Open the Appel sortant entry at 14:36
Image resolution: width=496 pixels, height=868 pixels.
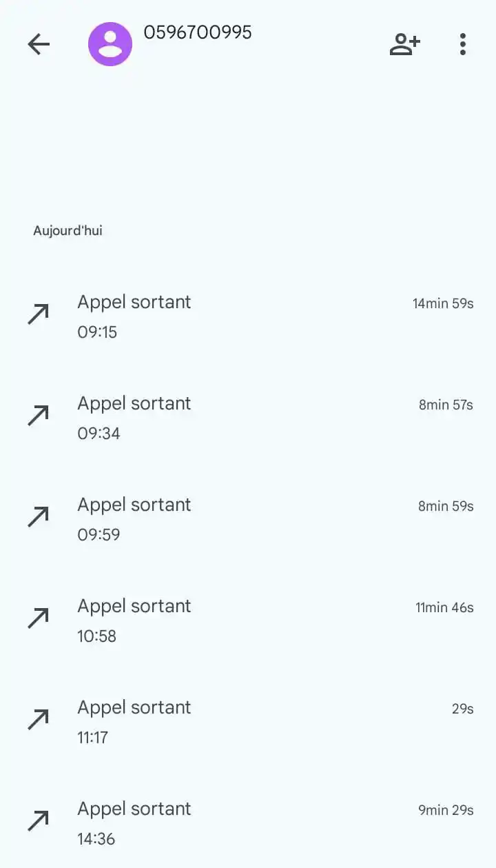(x=248, y=823)
